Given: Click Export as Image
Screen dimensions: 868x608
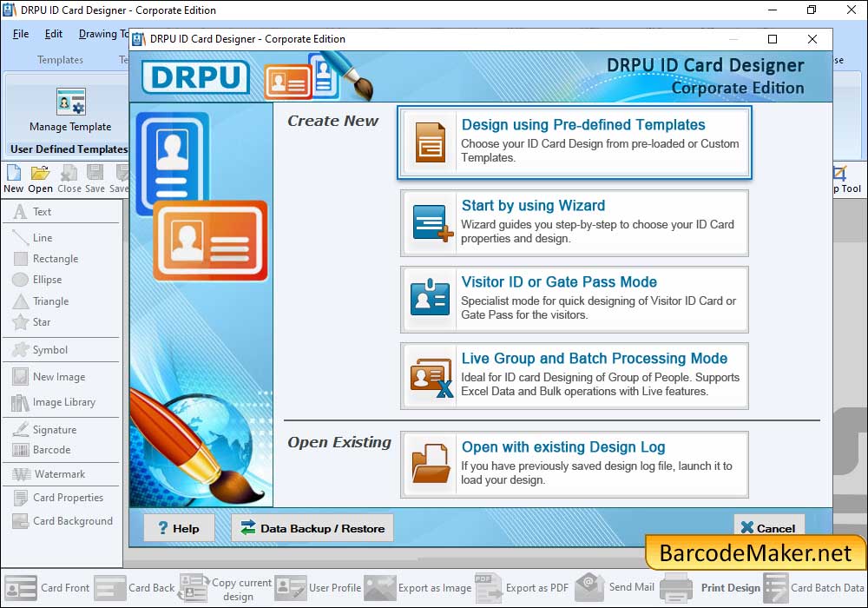Looking at the screenshot, I should (418, 587).
